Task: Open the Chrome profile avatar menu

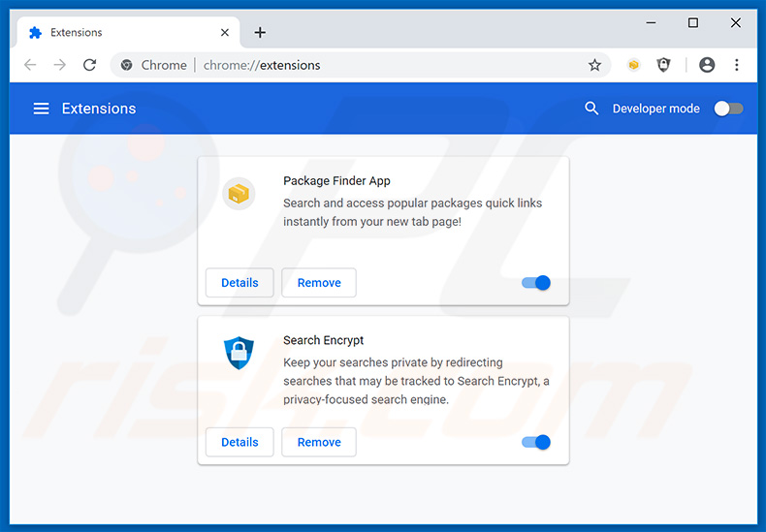Action: [x=707, y=65]
